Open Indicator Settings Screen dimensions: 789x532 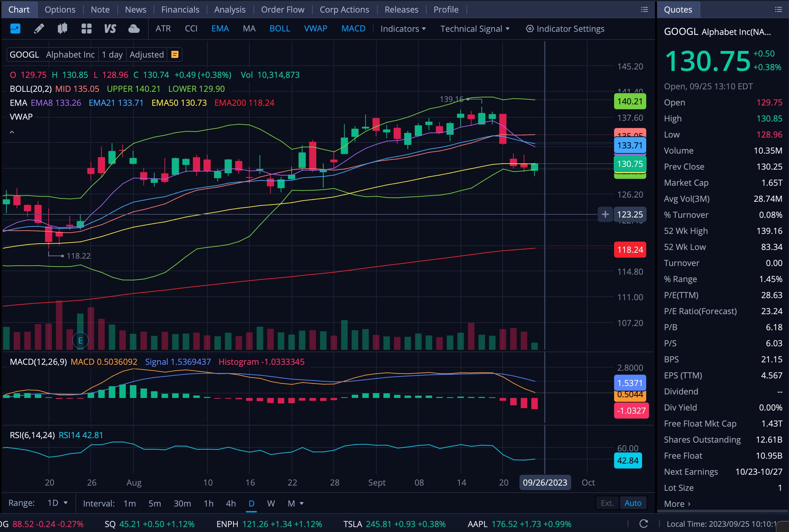click(x=565, y=29)
